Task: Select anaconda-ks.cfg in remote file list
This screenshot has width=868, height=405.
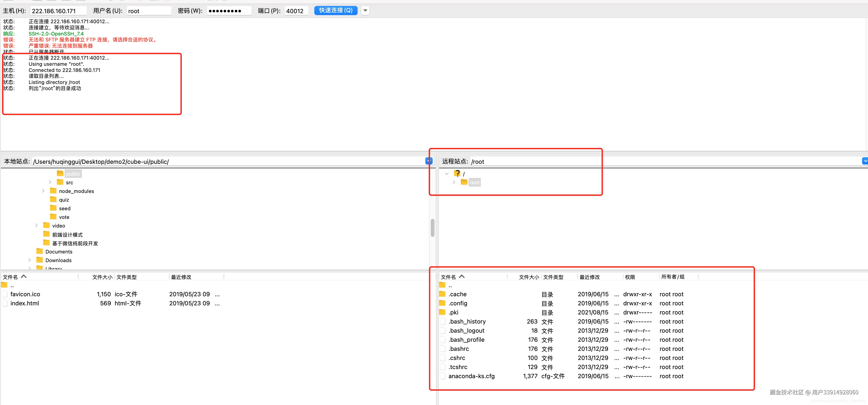Action: point(471,376)
